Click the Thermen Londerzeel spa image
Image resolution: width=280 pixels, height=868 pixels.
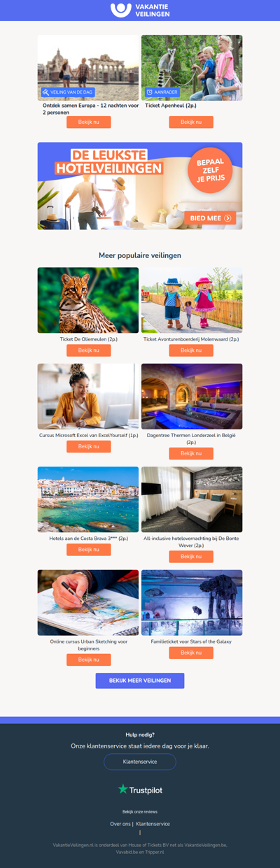click(192, 396)
